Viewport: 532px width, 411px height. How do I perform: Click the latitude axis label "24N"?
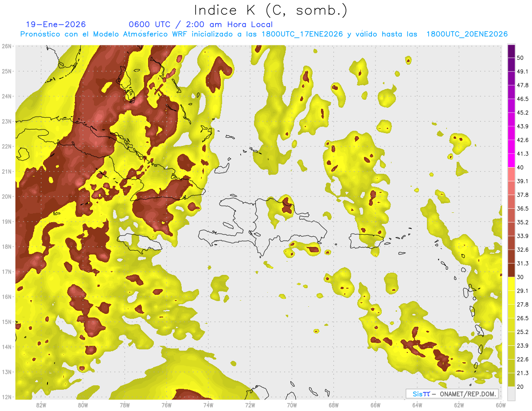coord(7,96)
